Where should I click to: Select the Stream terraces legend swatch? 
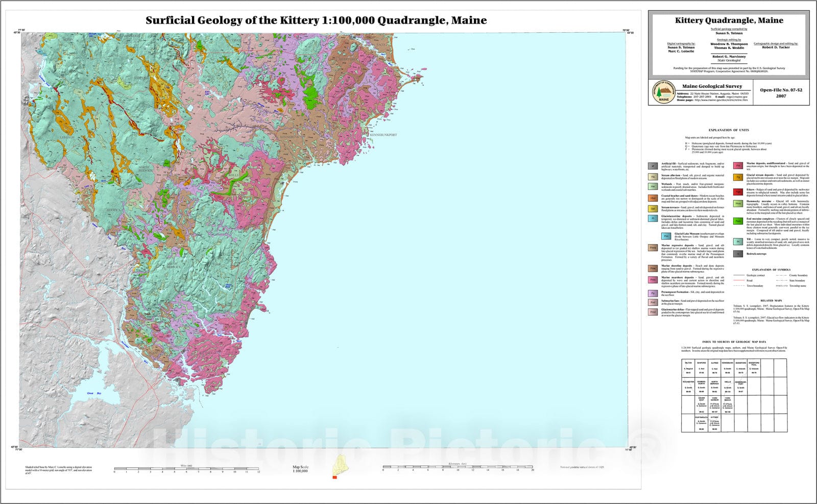(x=653, y=209)
